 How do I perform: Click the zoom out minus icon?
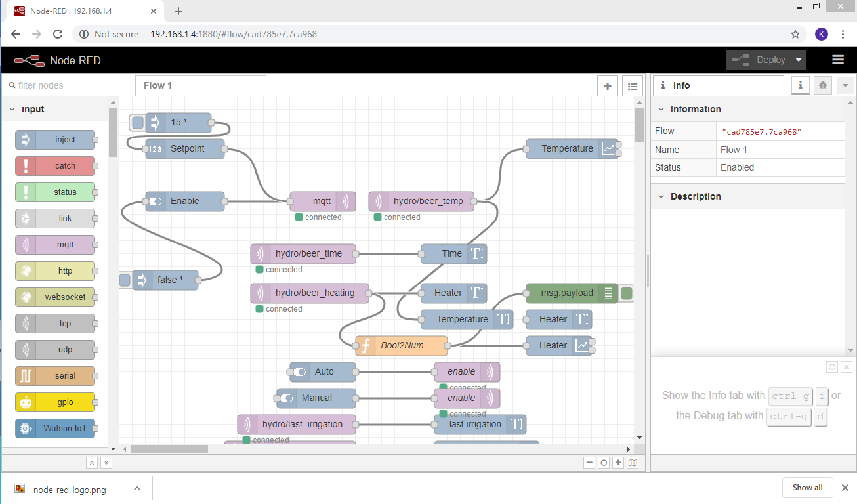589,463
